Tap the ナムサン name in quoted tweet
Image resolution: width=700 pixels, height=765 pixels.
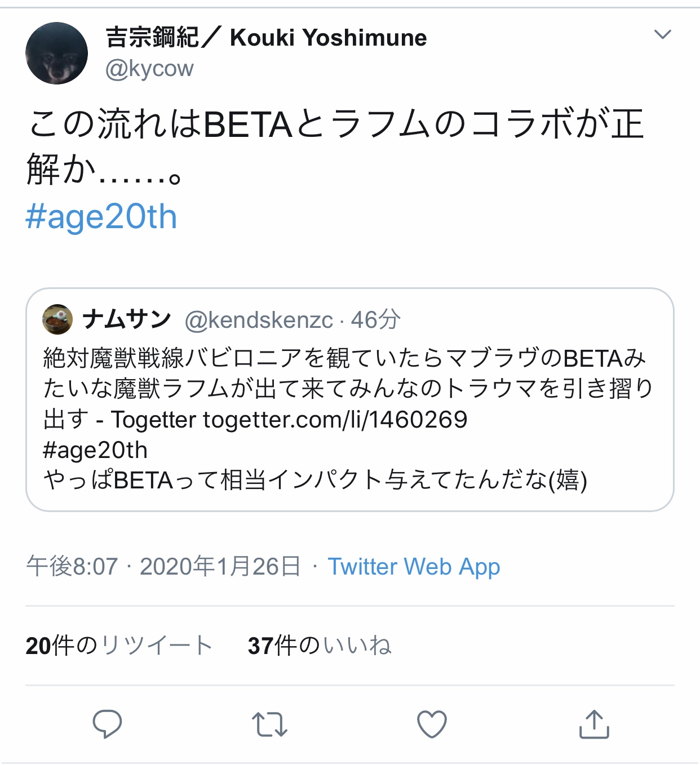click(127, 319)
